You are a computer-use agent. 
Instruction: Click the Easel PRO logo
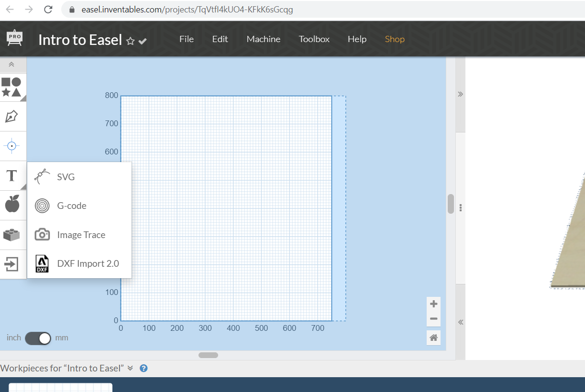(14, 38)
